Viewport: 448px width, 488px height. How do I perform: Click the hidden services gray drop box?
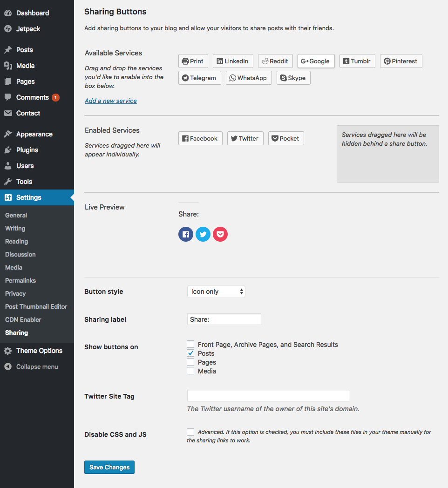click(x=388, y=154)
